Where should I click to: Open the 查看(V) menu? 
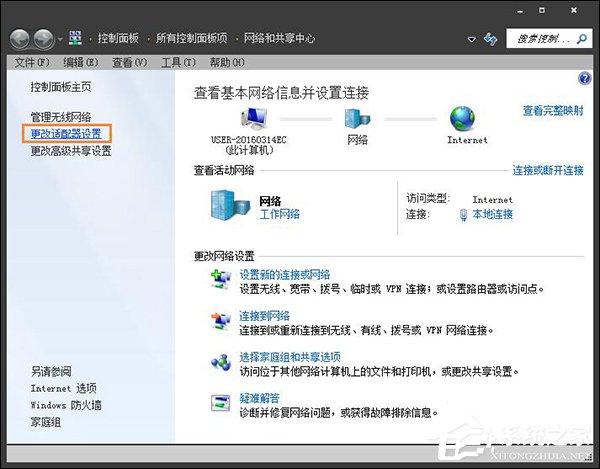(130, 62)
